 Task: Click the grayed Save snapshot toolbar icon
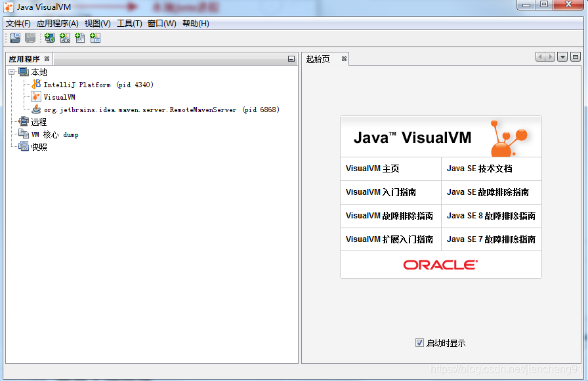coord(30,38)
